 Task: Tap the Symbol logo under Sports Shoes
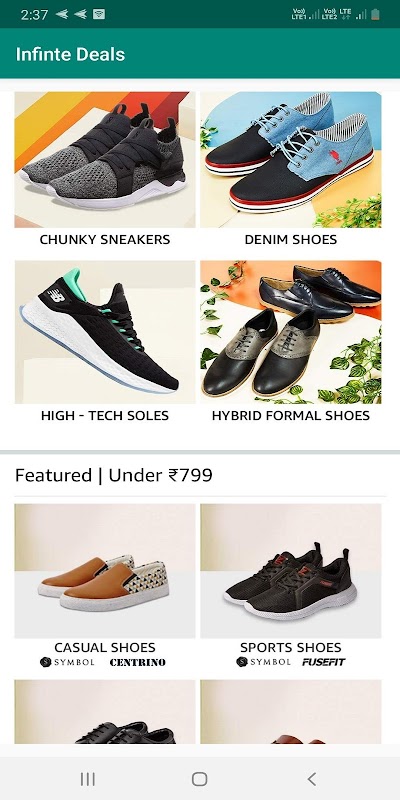point(263,662)
